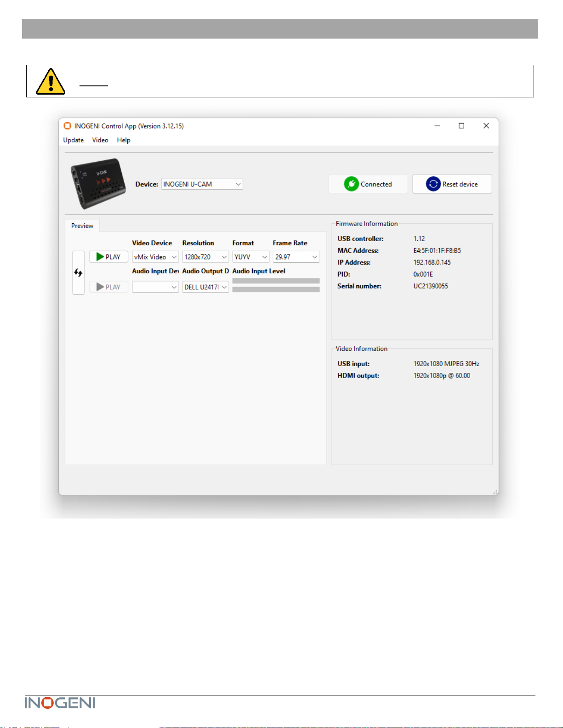Open the empty Audio Input Device dropdown

tap(155, 287)
